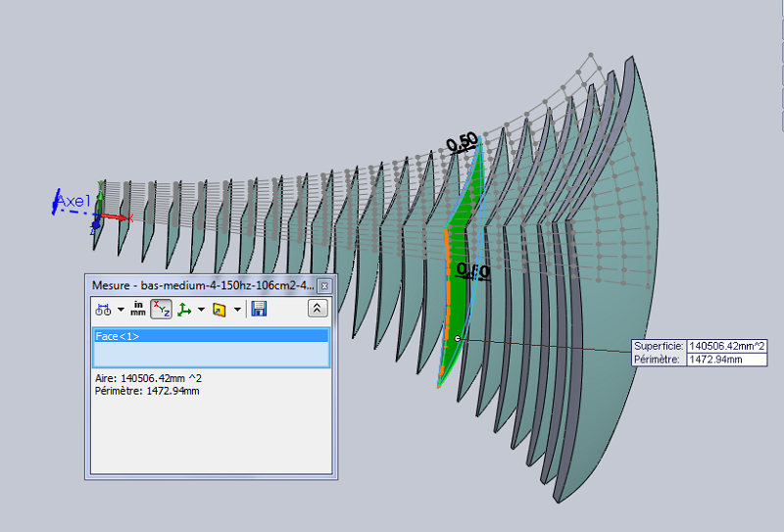Click the Projected On yellow plane icon
Viewport: 784px width, 532px height.
click(x=219, y=310)
